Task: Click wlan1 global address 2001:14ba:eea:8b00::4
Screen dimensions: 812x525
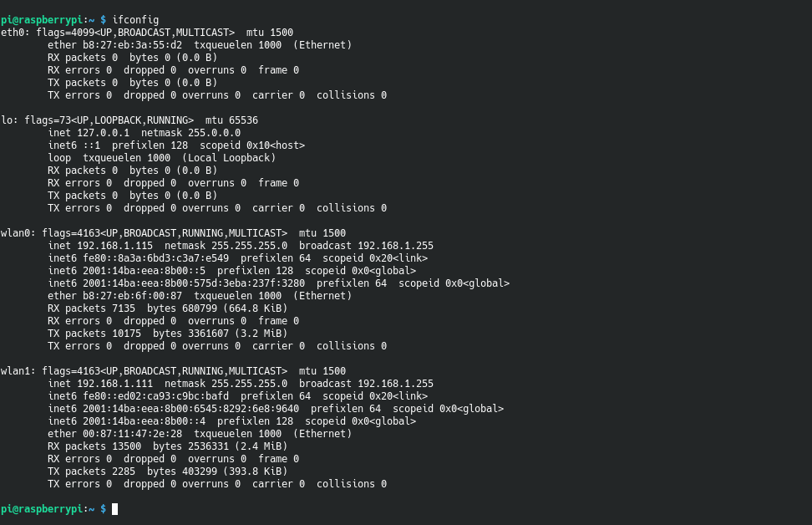Action: pyautogui.click(x=144, y=421)
